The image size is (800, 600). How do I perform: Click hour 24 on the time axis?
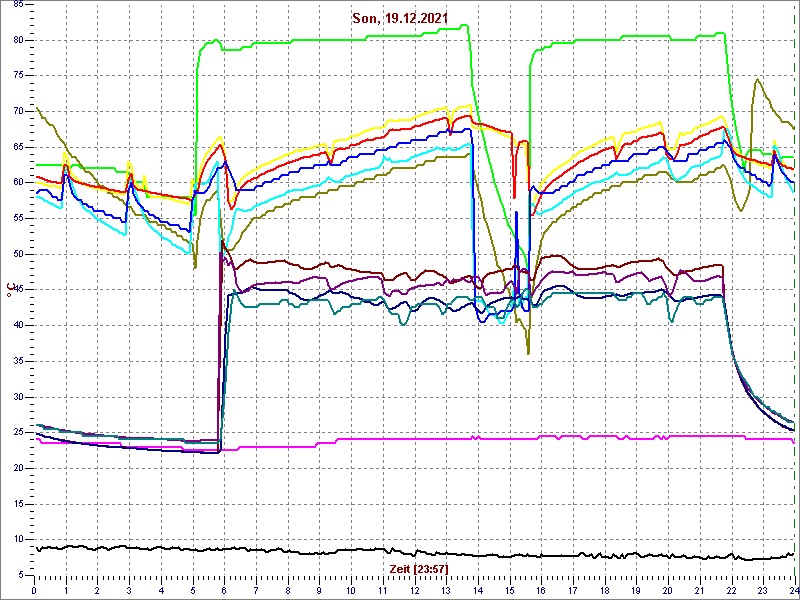pos(793,589)
